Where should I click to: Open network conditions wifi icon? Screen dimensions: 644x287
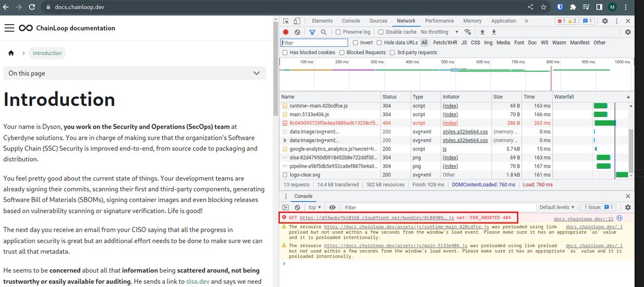(468, 32)
